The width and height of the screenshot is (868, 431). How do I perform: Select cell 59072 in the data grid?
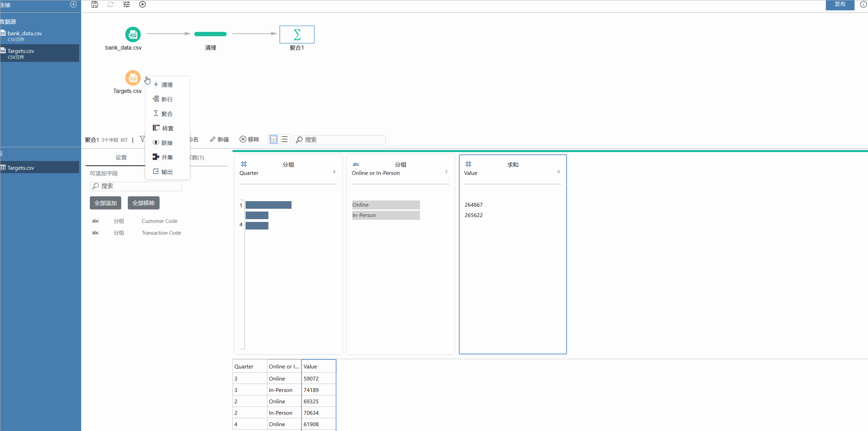pos(319,378)
